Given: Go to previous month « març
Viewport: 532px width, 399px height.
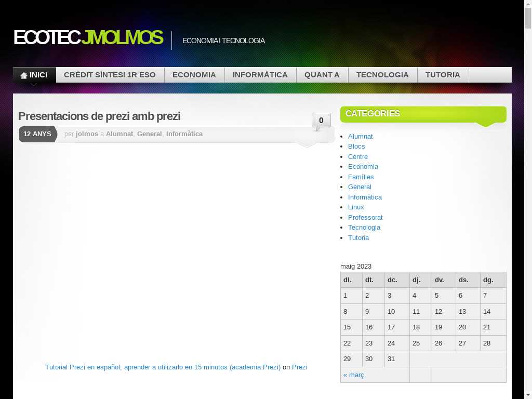Looking at the screenshot, I should point(353,375).
